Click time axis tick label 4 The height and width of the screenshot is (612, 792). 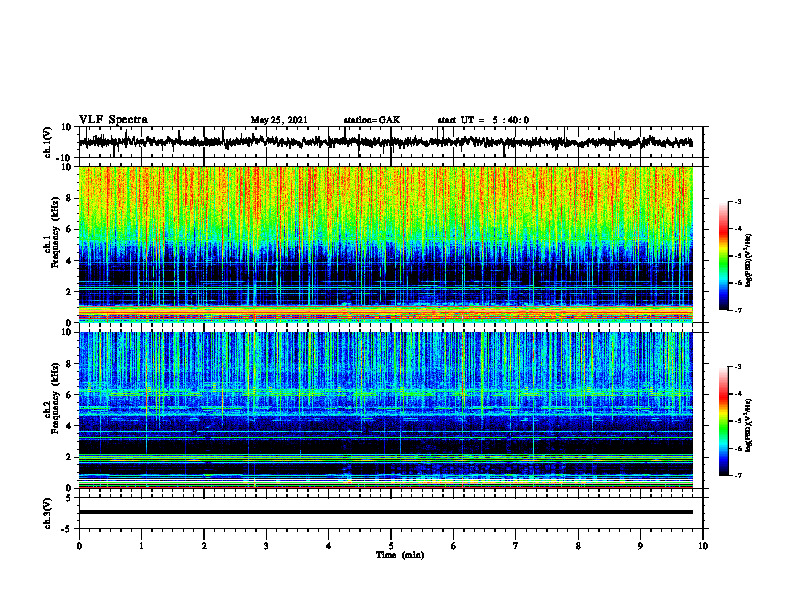[x=329, y=546]
